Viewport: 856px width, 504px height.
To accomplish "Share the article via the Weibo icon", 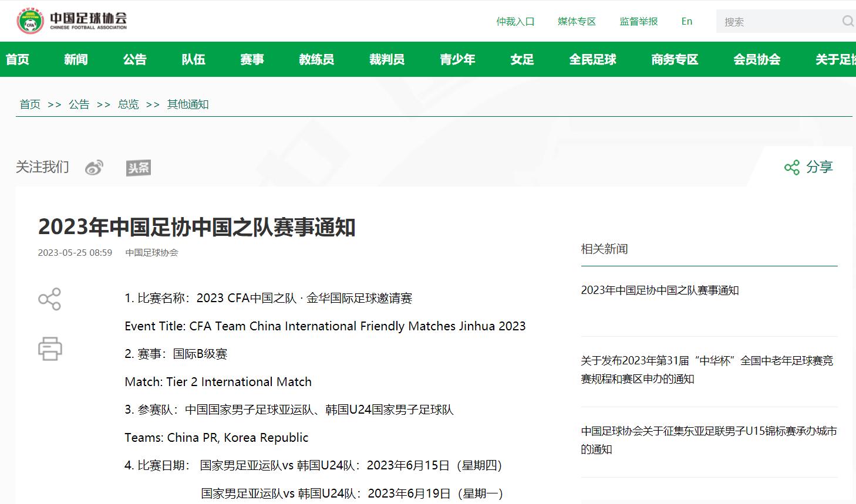I will [95, 167].
